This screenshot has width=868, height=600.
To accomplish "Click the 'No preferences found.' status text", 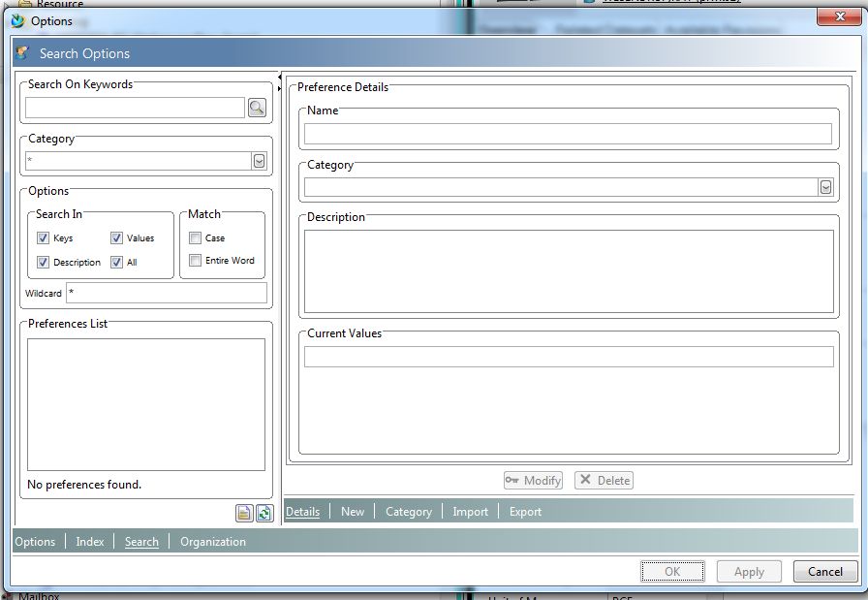I will click(x=84, y=485).
